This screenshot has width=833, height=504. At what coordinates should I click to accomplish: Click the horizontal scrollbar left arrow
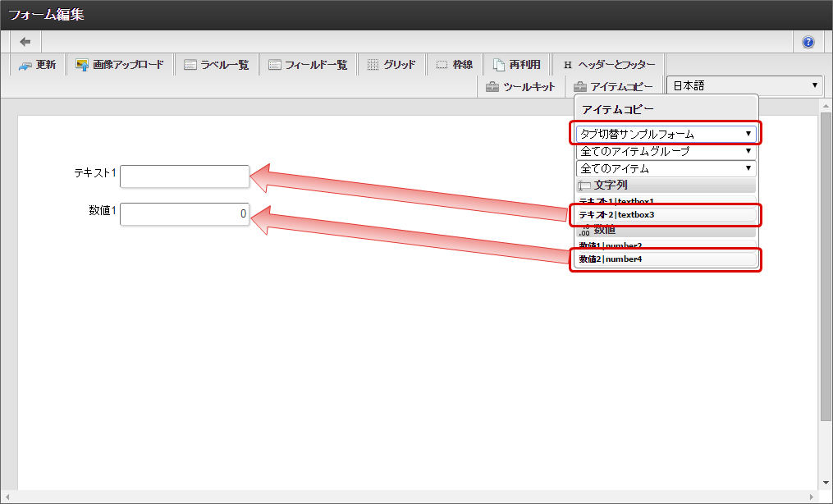pos(6,497)
